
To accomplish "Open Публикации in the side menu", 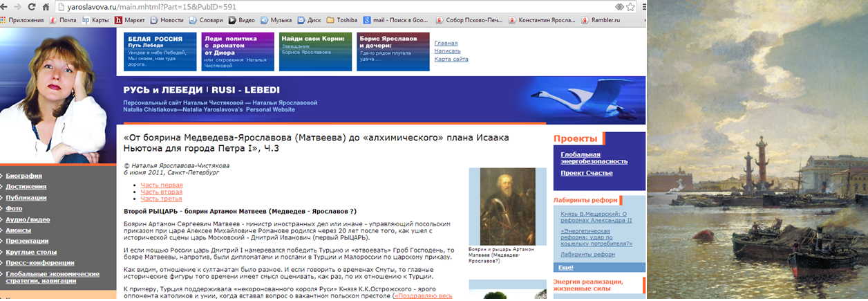I will tap(27, 197).
